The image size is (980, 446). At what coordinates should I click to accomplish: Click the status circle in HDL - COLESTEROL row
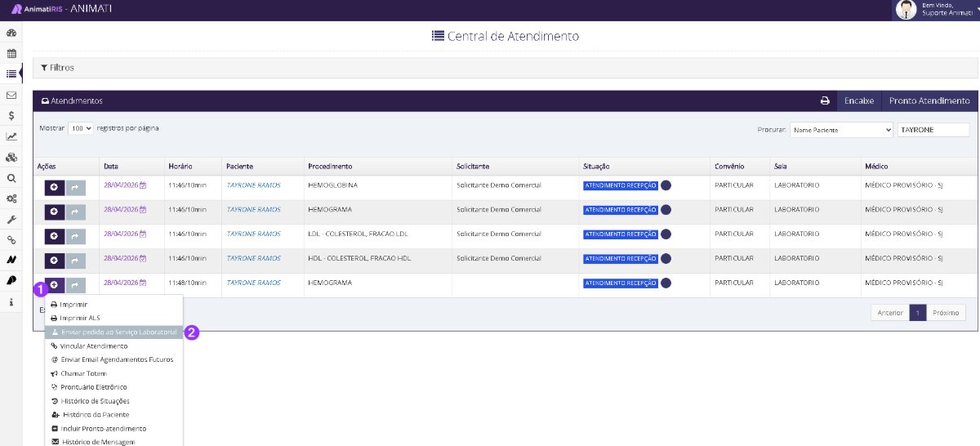pos(666,259)
